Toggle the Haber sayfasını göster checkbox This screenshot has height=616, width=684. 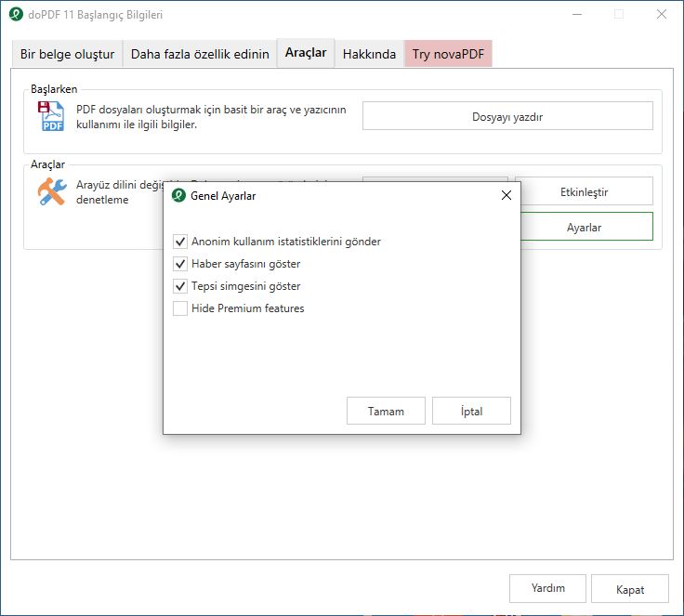(180, 264)
